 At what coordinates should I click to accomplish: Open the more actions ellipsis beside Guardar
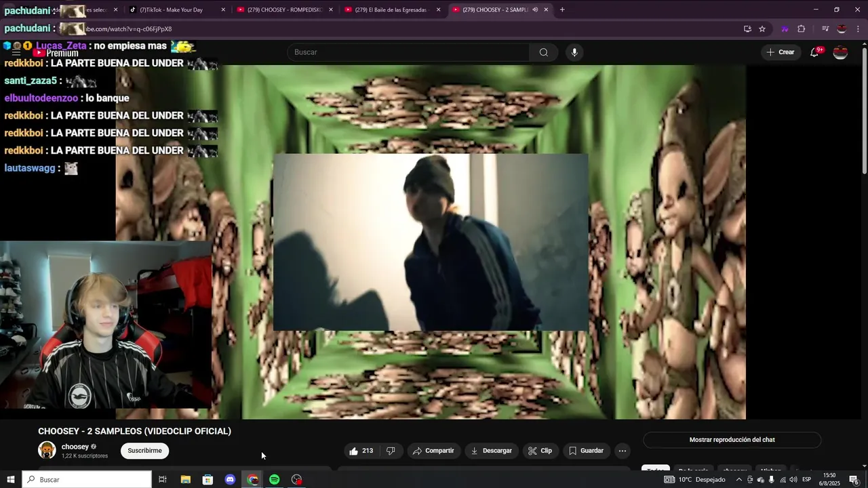point(623,451)
